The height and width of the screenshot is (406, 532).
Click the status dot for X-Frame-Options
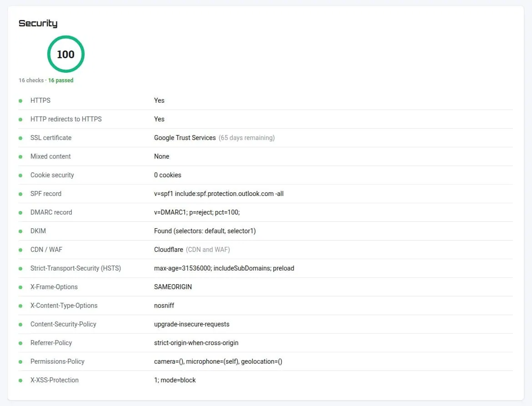20,287
